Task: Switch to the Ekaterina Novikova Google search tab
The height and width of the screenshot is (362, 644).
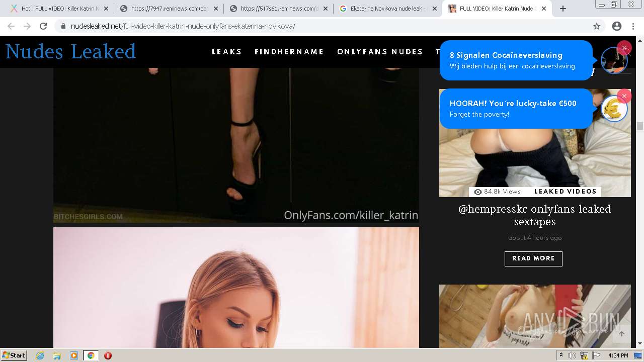Action: pyautogui.click(x=388, y=9)
